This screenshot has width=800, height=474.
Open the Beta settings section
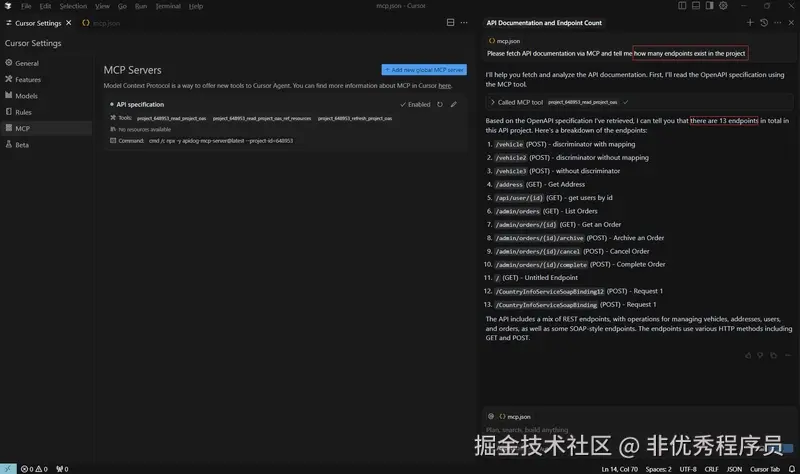click(17, 145)
